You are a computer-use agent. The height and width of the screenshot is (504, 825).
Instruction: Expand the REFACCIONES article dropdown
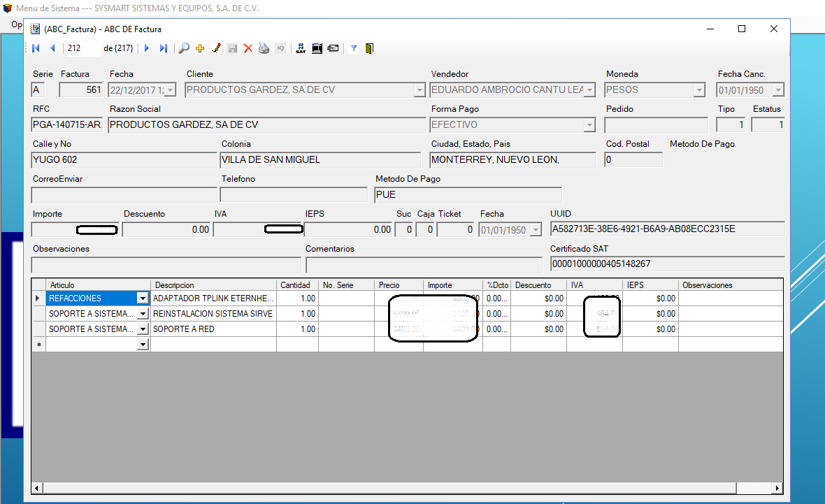[x=143, y=298]
